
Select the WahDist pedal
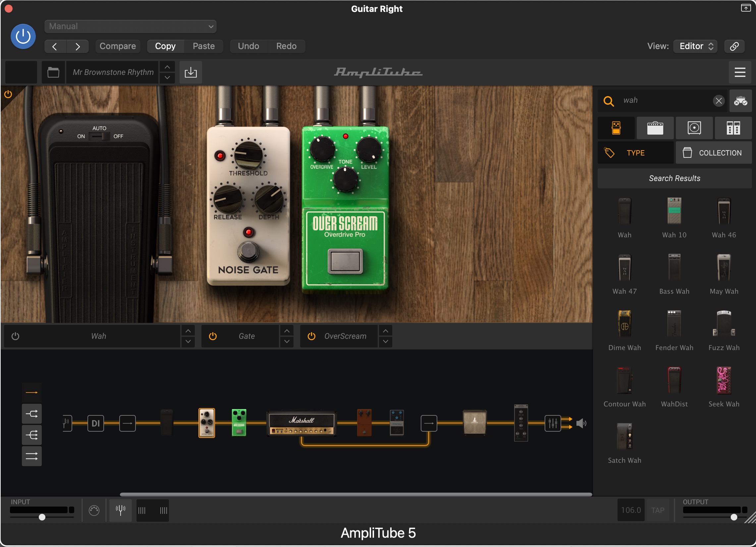[x=674, y=387]
